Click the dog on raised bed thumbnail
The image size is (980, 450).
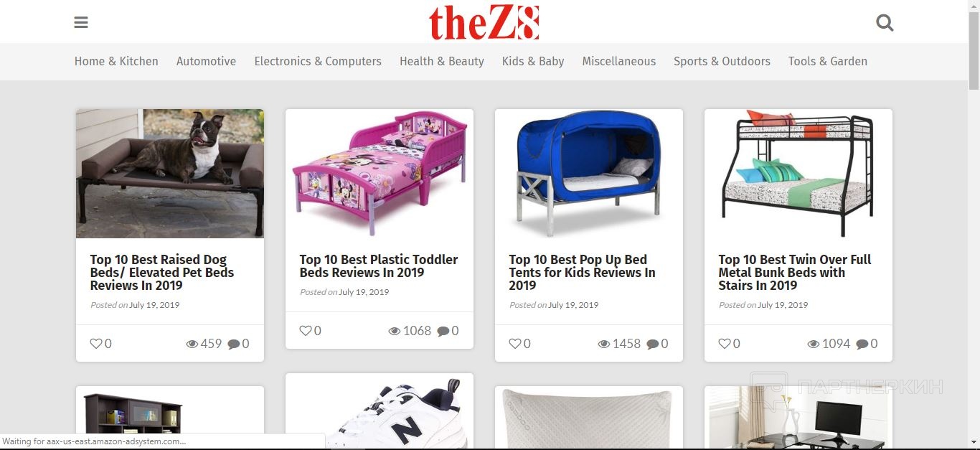pos(170,174)
